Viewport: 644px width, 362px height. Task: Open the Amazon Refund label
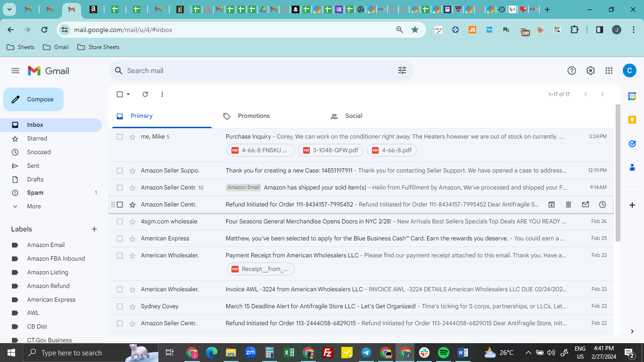(x=49, y=286)
